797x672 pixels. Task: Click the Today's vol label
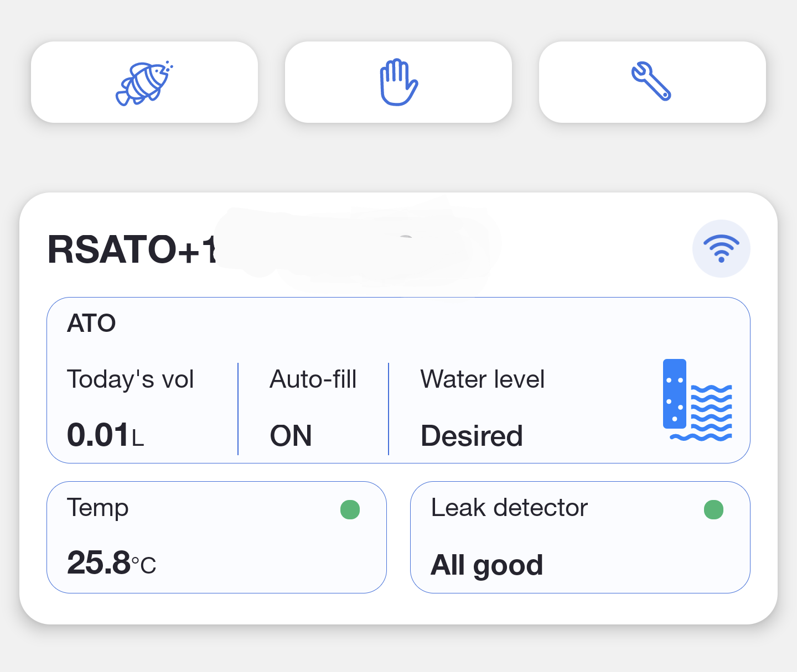click(130, 379)
